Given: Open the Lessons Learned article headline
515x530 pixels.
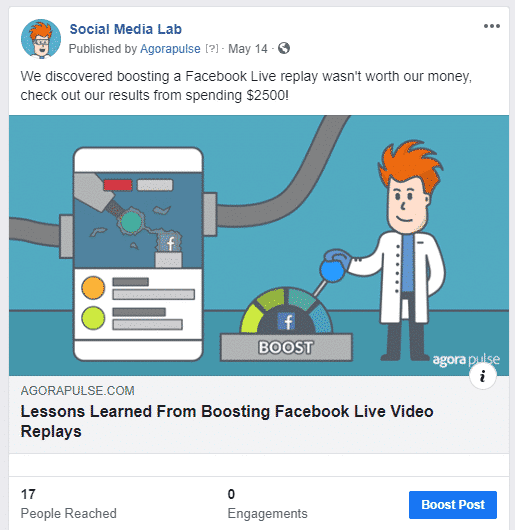Looking at the screenshot, I should [227, 421].
